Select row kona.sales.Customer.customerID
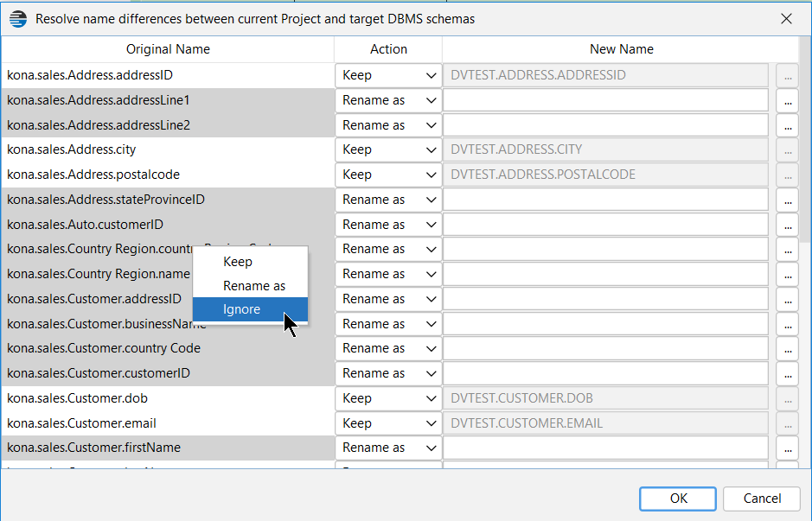This screenshot has width=812, height=521. [168, 373]
